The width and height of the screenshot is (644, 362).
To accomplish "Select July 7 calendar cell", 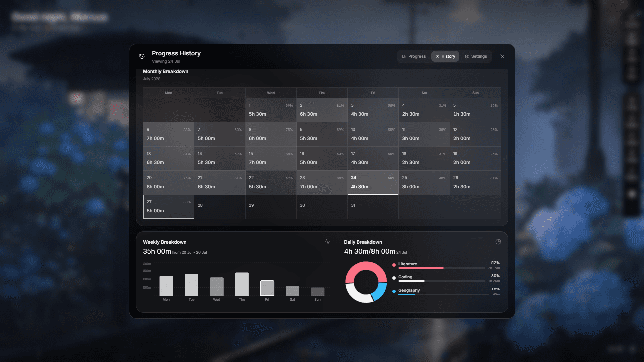I will (x=220, y=134).
